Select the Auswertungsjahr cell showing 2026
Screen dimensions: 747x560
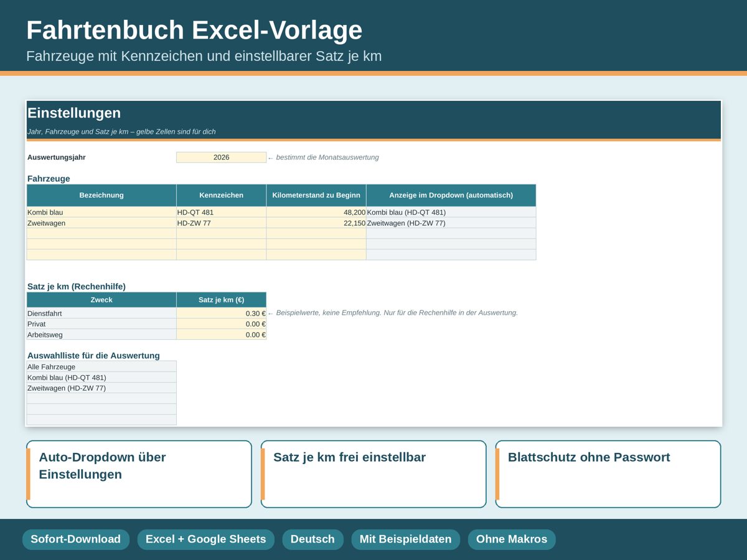tap(221, 157)
